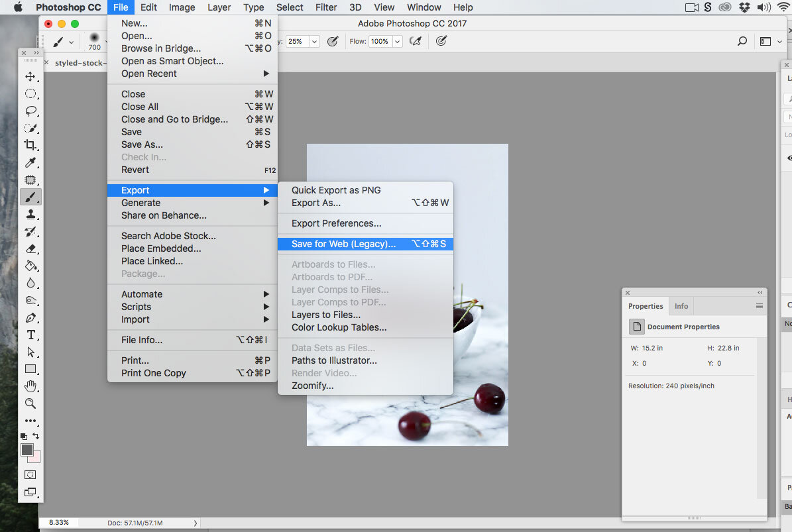Image resolution: width=792 pixels, height=532 pixels.
Task: Choose Place Embedded...
Action: (192, 248)
